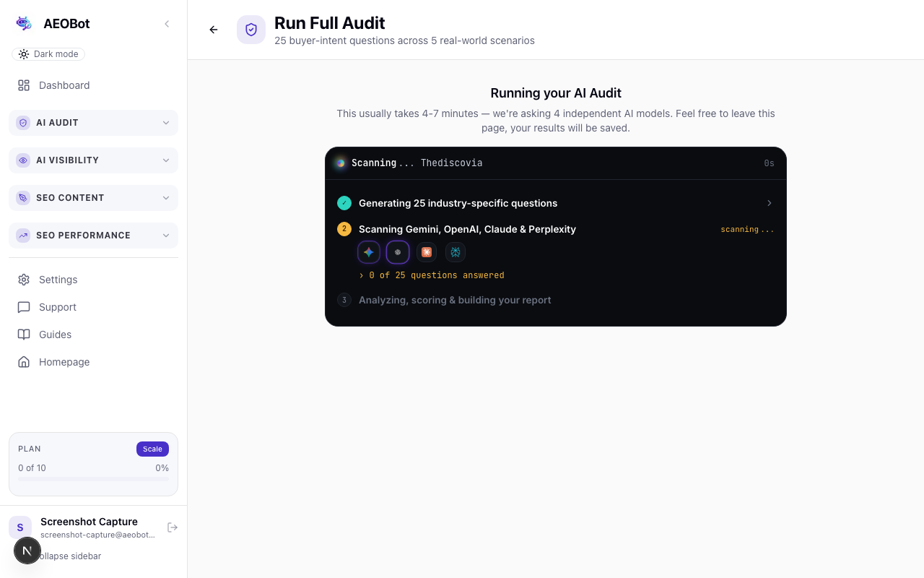Click the Guides book icon
This screenshot has width=924, height=578.
tap(24, 335)
